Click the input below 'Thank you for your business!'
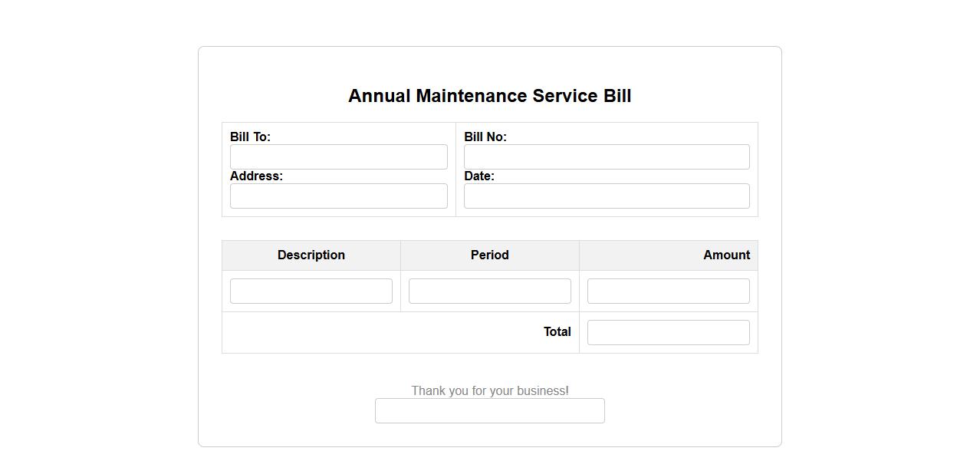 tap(489, 410)
